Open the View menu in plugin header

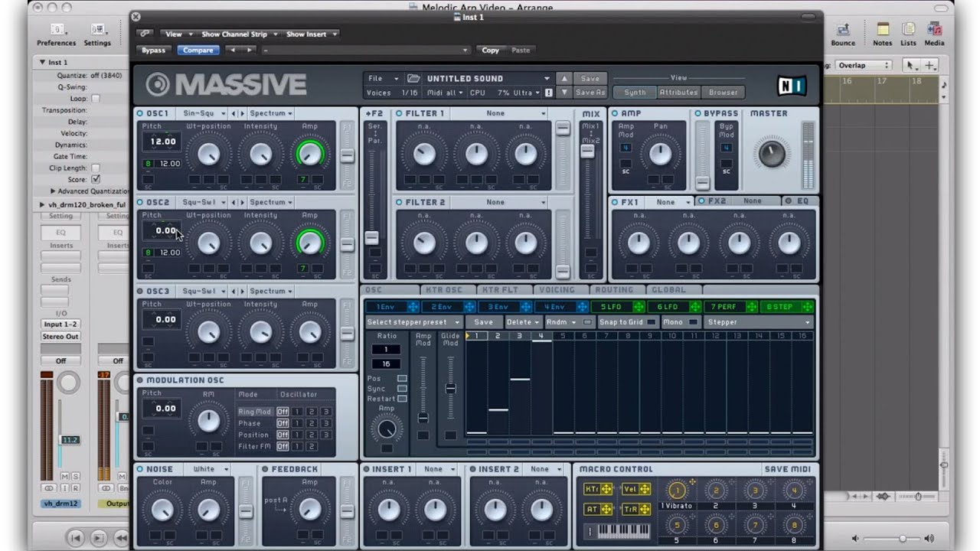(x=177, y=34)
